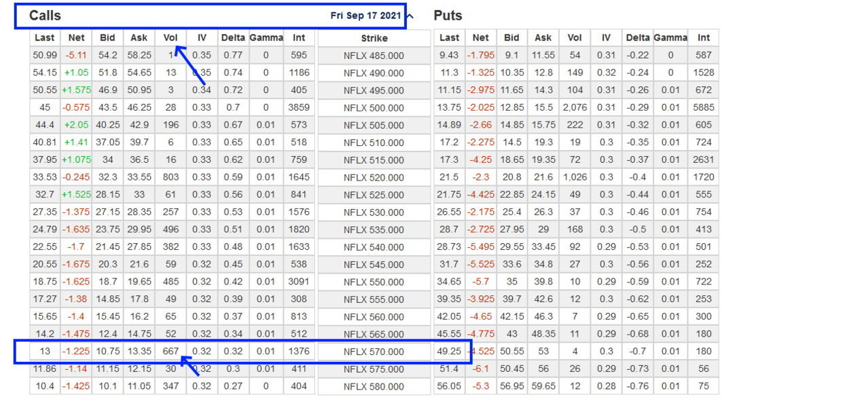Collapse the Fri Sep 17 2021 expiration chevron

tap(410, 16)
